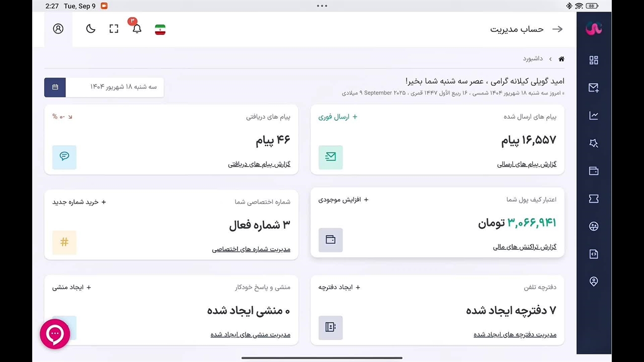This screenshot has width=644, height=362.
Task: Click the ticket icon in sidebar
Action: 594,199
